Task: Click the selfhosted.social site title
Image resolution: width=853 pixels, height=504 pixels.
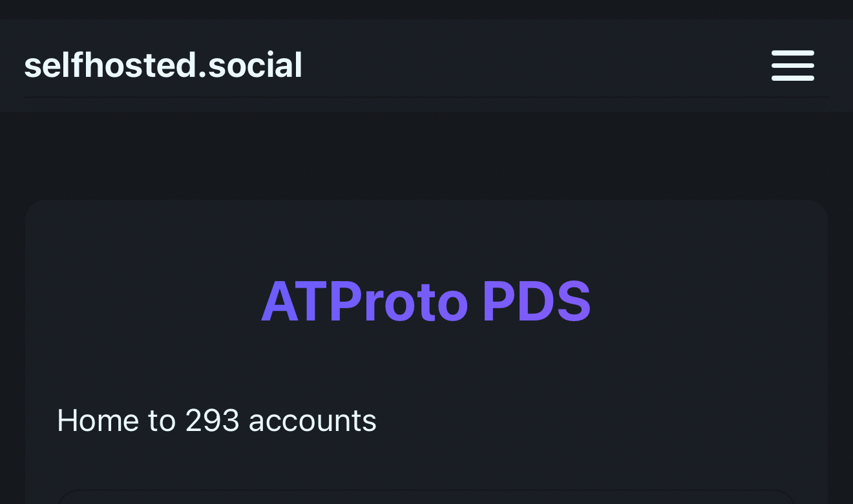Action: [163, 65]
